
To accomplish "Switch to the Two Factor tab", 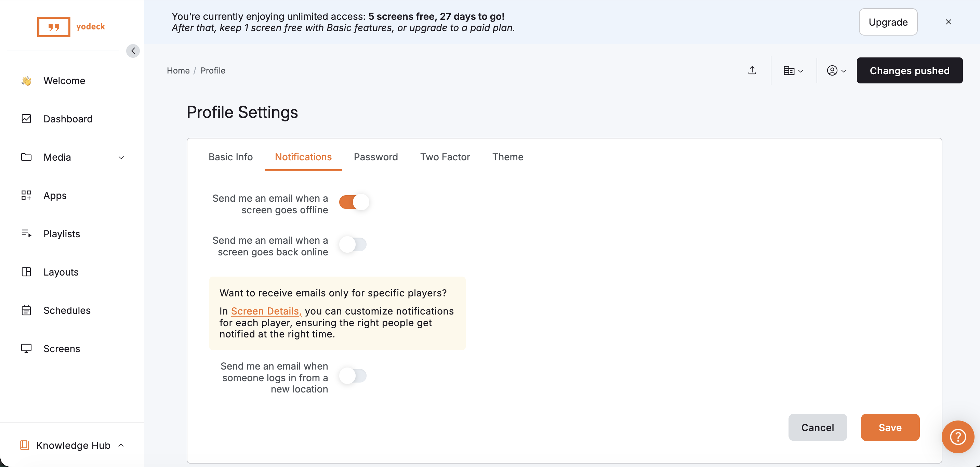I will coord(445,157).
